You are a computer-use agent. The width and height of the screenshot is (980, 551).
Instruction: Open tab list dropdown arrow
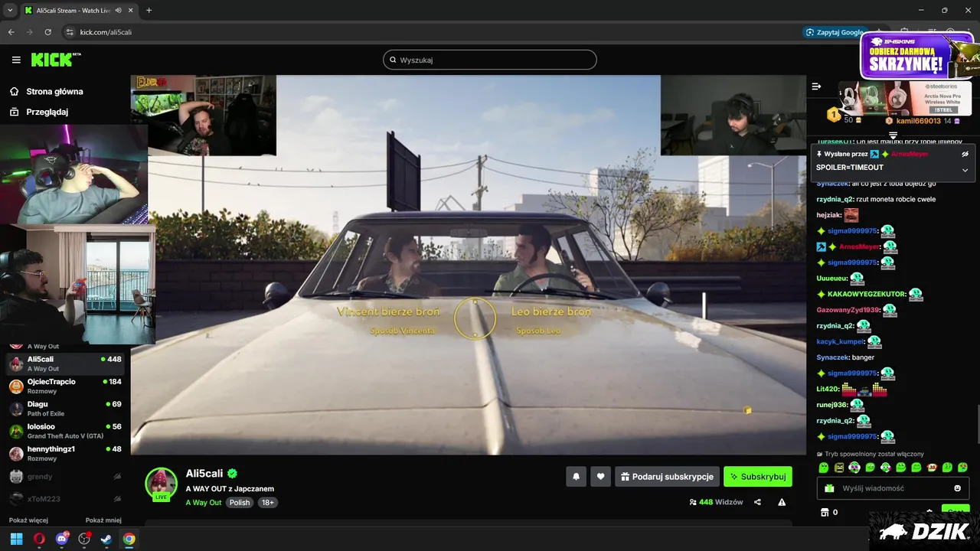coord(9,10)
